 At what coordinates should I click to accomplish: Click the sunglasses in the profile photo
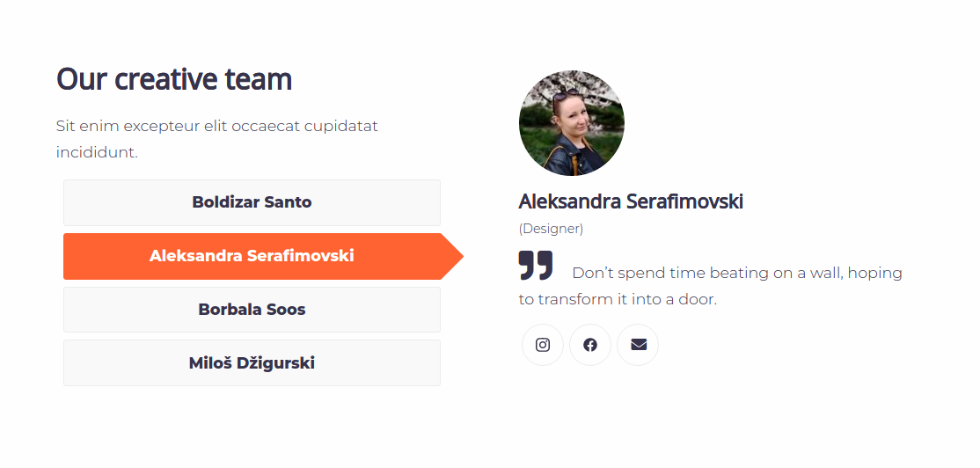566,93
